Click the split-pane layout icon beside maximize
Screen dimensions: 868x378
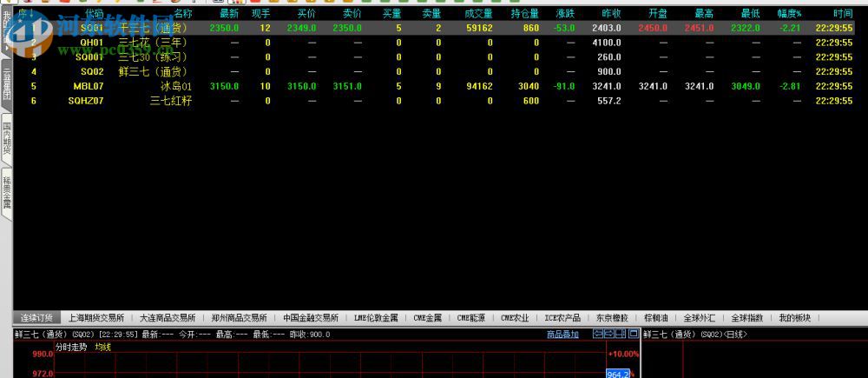pos(621,334)
